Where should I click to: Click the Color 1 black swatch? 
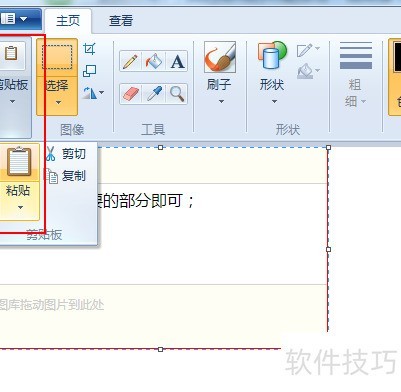point(397,57)
